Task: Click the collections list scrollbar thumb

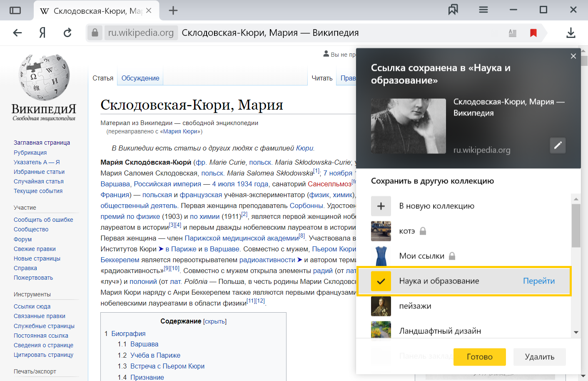Action: [576, 226]
